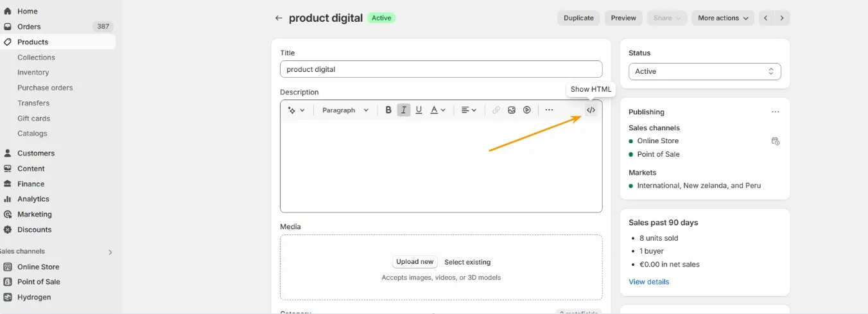
Task: Click the Show HTML code icon
Action: [591, 110]
